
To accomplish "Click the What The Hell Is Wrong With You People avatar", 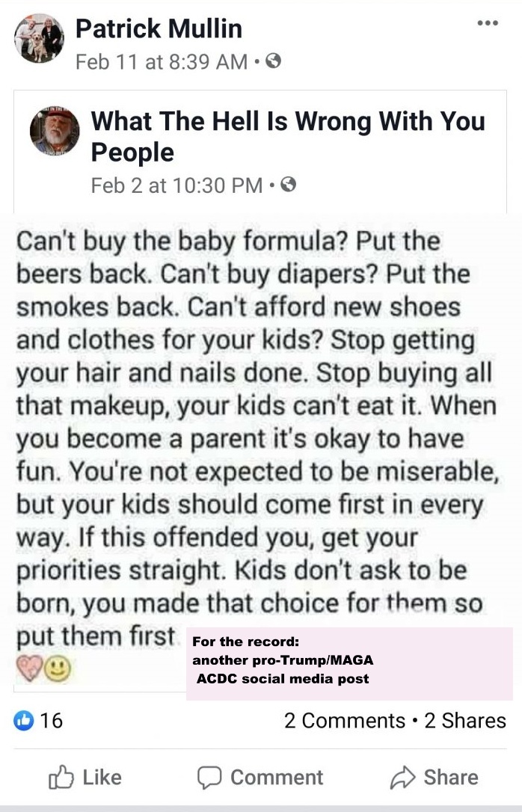I will click(x=55, y=130).
